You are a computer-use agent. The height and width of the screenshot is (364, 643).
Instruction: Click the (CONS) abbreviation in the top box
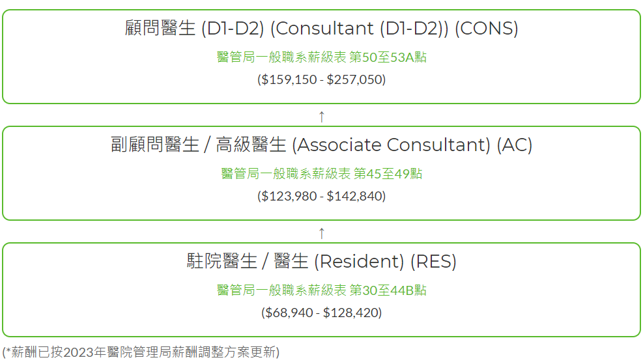(x=487, y=28)
